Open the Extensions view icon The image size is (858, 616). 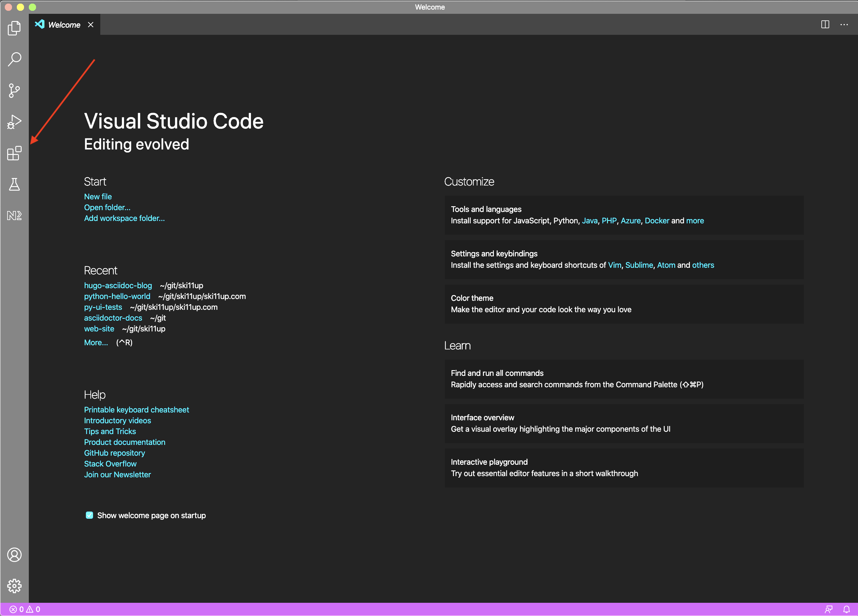click(14, 153)
